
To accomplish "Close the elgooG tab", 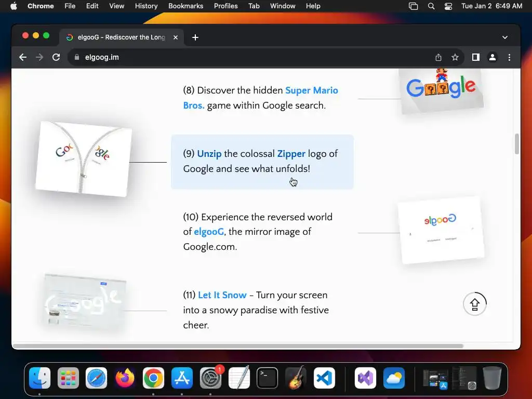I will pos(176,37).
